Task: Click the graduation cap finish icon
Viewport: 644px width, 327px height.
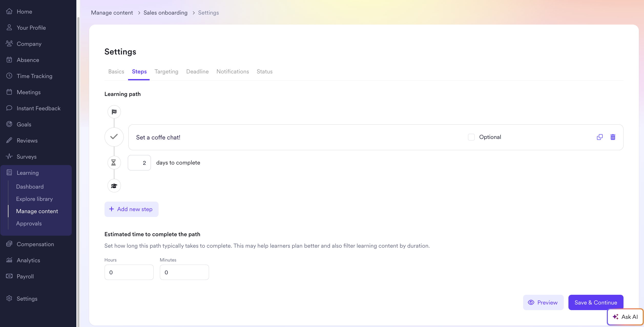Action: pyautogui.click(x=114, y=186)
